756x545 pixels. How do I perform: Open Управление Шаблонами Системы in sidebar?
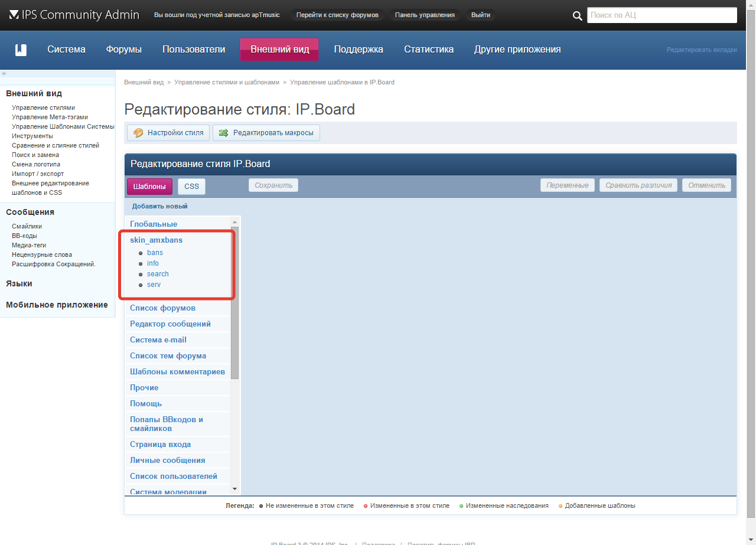click(x=63, y=126)
